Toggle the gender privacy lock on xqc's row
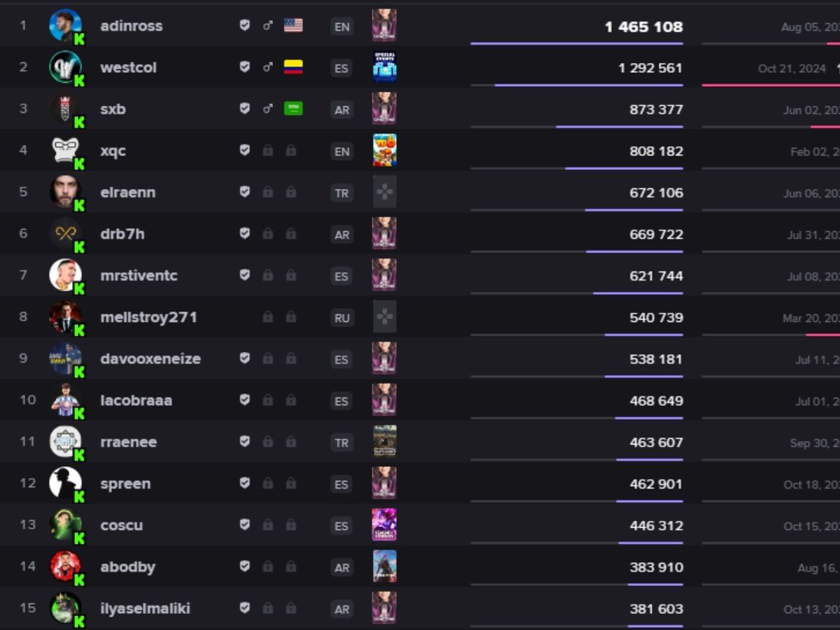840x630 pixels. [269, 151]
